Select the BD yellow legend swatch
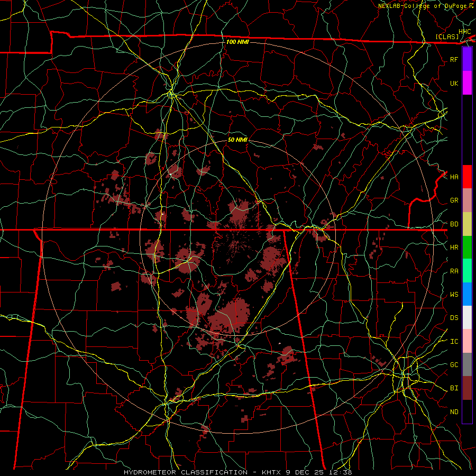476x476 pixels. point(467,224)
